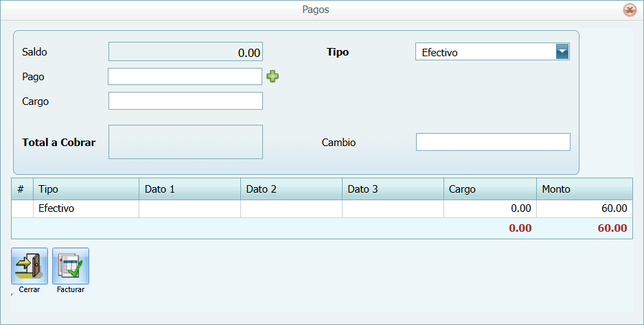Viewport: 644px width, 325px height.
Task: Click the Saldo field showing 0.00
Action: 185,52
